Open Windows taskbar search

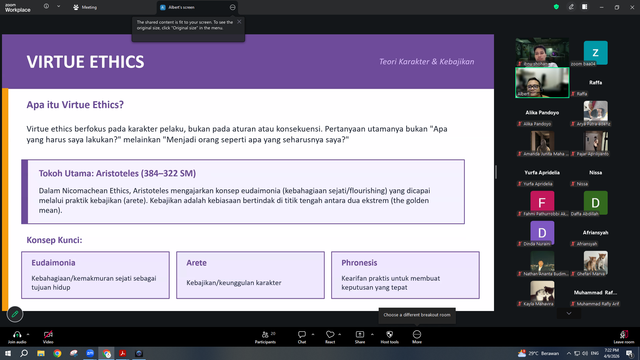pos(24,353)
